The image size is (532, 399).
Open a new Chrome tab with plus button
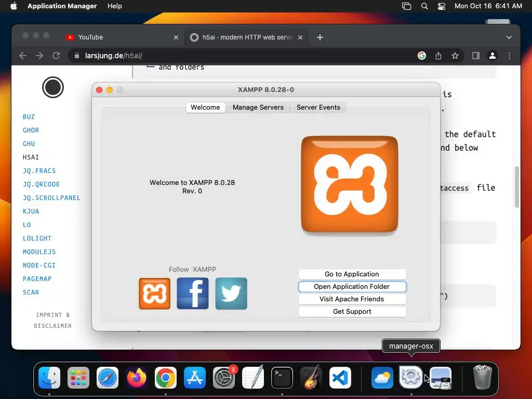tap(320, 37)
